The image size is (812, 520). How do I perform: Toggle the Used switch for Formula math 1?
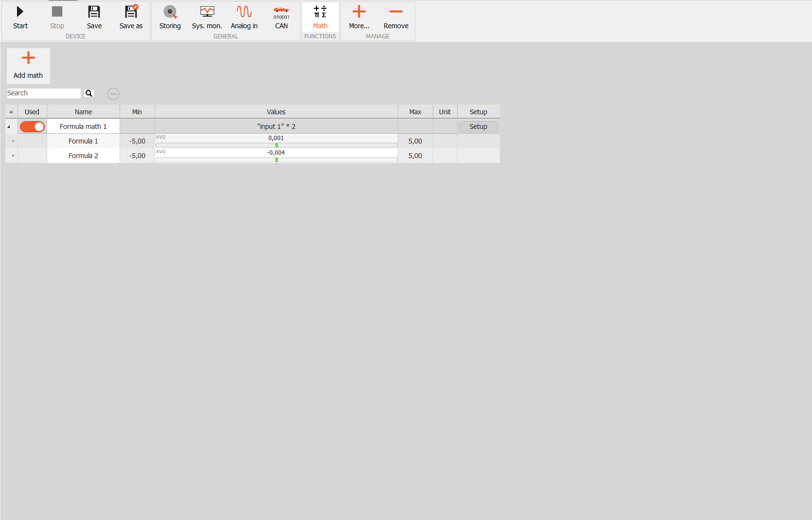coord(32,126)
